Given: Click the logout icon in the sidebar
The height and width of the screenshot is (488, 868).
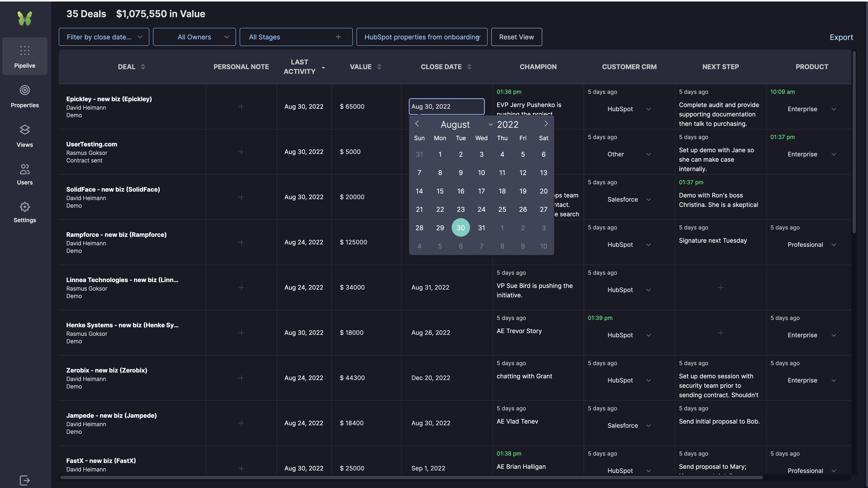Looking at the screenshot, I should pos(25,480).
